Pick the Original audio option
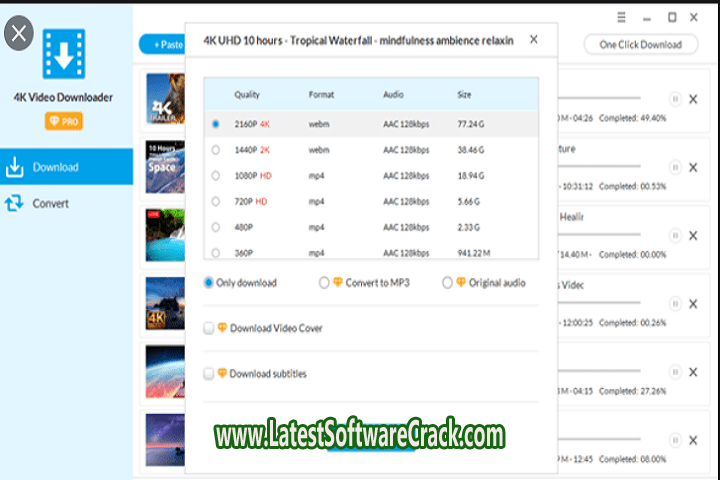 [x=448, y=283]
